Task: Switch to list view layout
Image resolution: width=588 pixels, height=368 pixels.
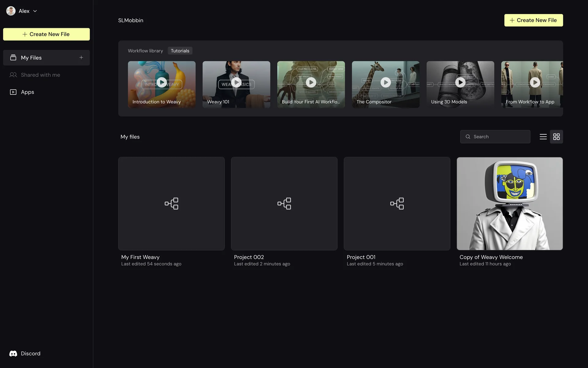Action: point(543,137)
